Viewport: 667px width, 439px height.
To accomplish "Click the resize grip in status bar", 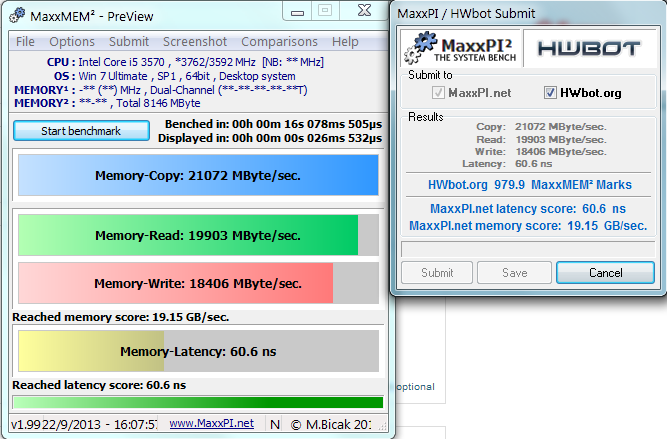I will tap(382, 426).
